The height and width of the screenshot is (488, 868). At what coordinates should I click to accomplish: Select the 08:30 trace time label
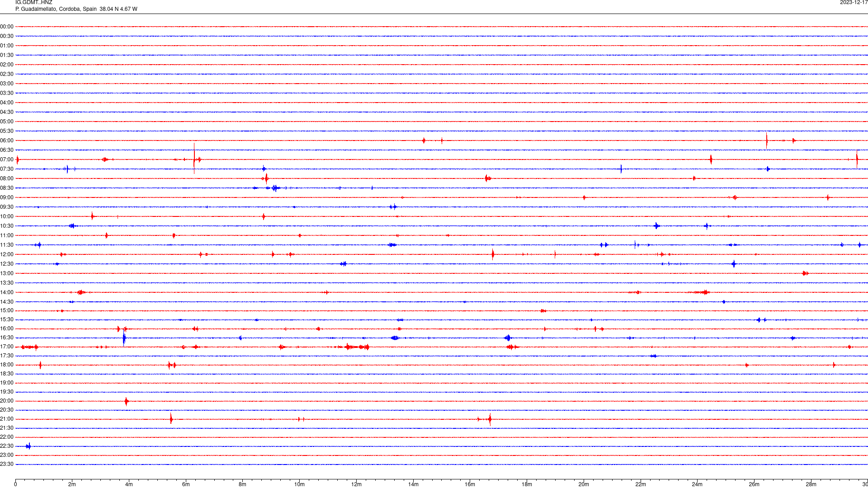click(7, 188)
